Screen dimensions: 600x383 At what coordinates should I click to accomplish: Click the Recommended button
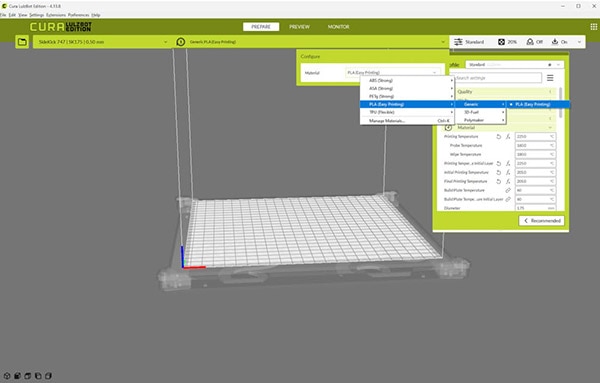(541, 221)
